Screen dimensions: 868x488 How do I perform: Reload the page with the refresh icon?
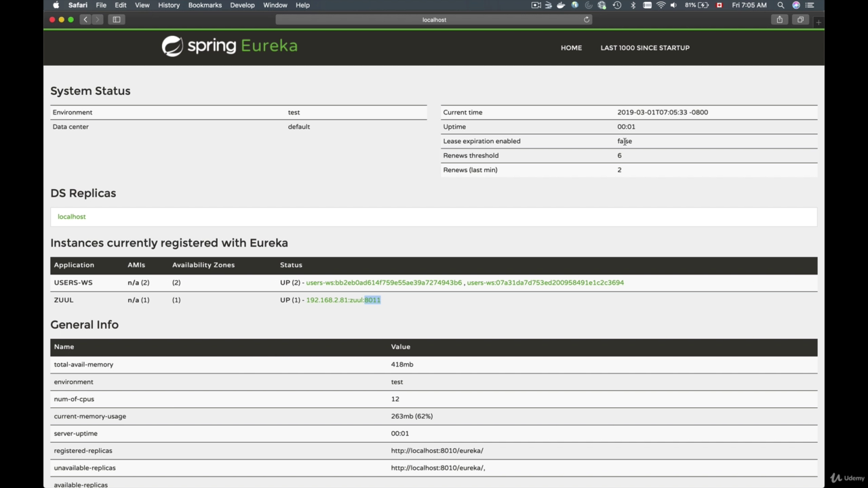[x=587, y=20]
